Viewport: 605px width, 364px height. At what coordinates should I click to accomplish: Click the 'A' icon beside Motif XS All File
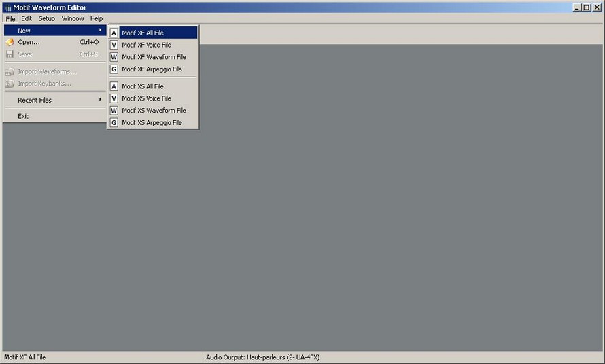114,86
